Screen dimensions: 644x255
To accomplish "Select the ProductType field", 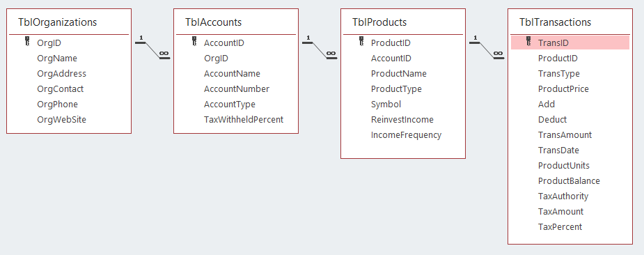I will point(396,89).
